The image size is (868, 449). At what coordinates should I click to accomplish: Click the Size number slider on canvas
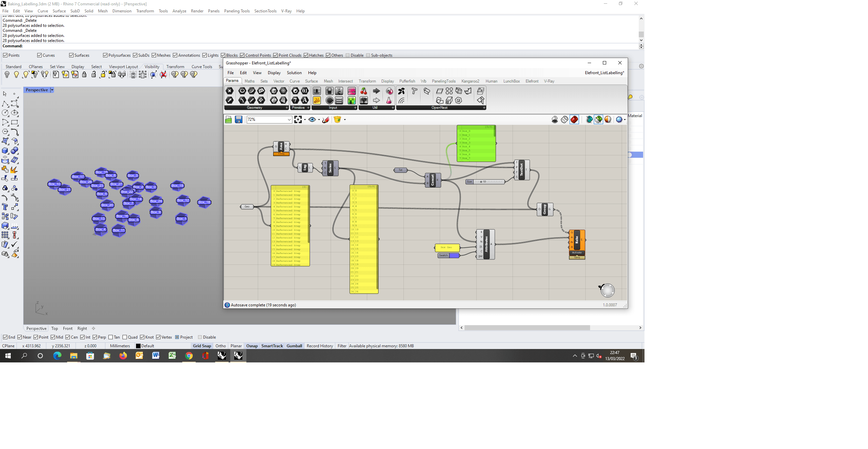(x=485, y=182)
